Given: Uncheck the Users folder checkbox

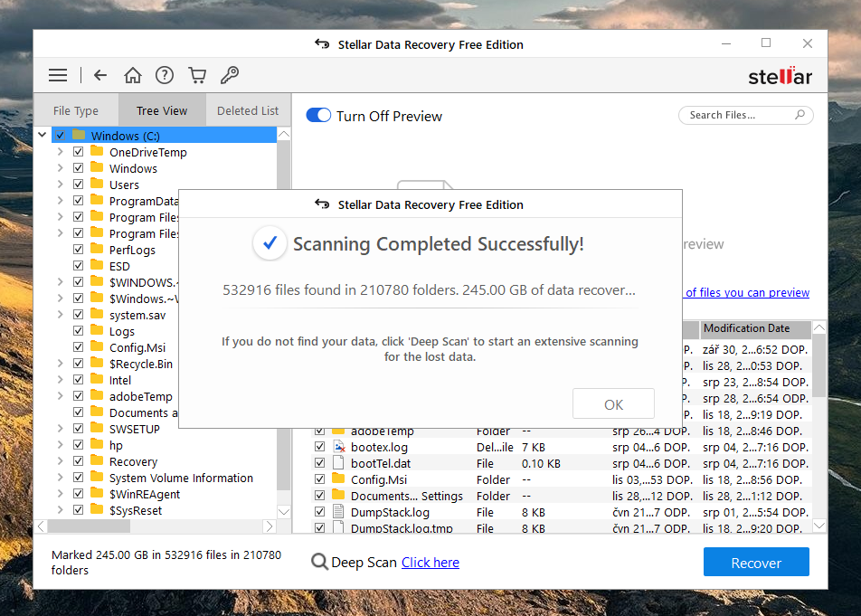Looking at the screenshot, I should coord(78,184).
